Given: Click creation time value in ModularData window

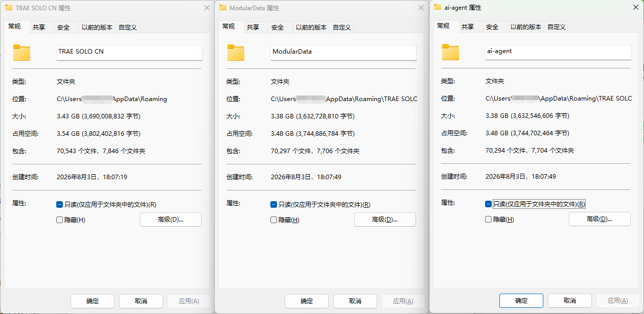Looking at the screenshot, I should (x=306, y=177).
